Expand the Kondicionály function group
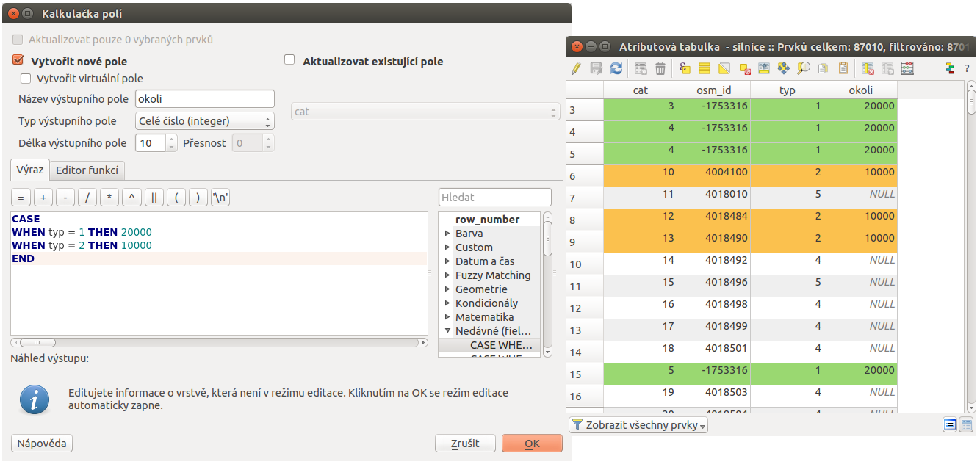Image resolution: width=980 pixels, height=467 pixels. (448, 303)
